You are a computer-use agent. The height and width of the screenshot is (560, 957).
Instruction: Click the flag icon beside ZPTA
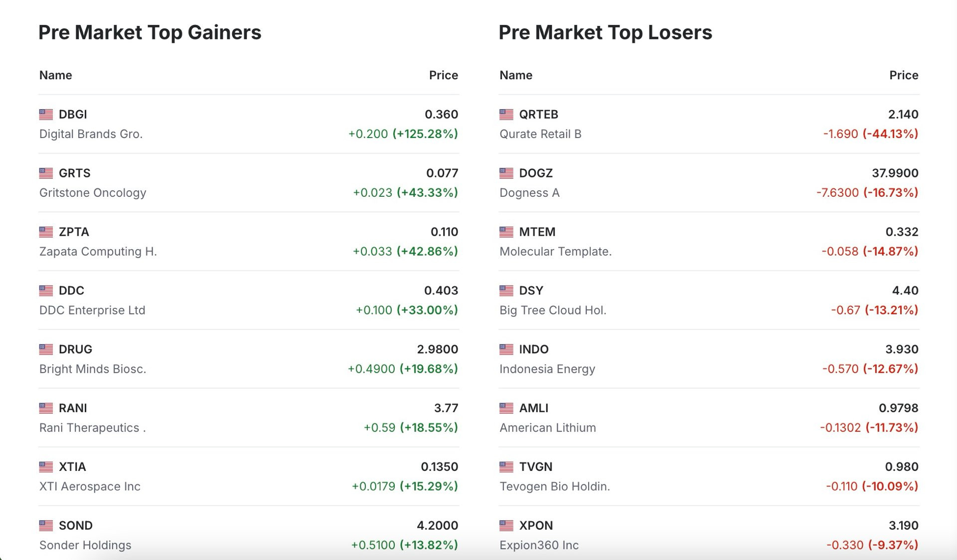[46, 232]
